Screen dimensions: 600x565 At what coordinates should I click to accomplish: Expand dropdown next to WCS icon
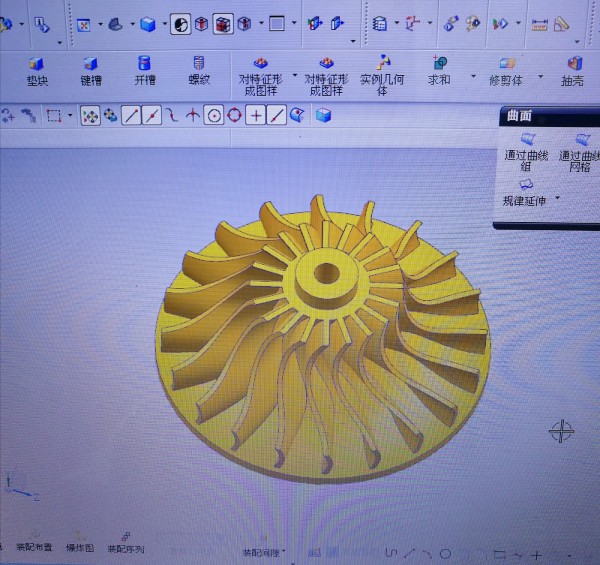(x=430, y=23)
